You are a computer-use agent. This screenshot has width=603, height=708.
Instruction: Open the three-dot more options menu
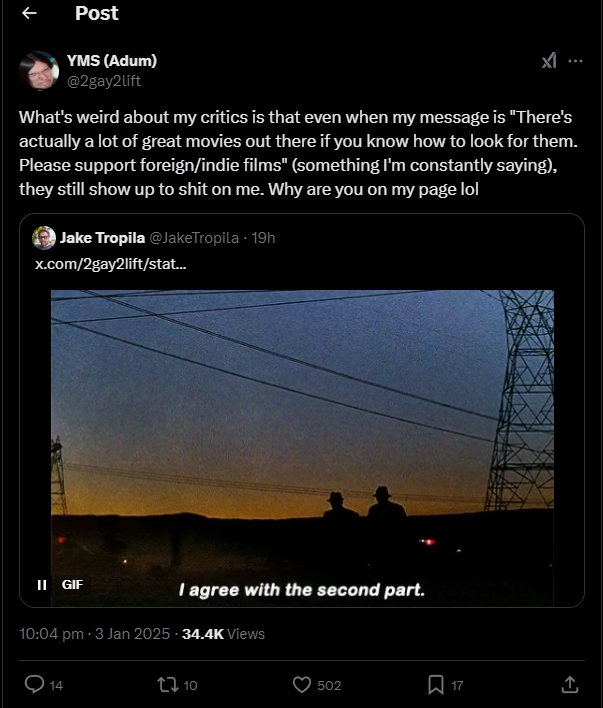[575, 61]
